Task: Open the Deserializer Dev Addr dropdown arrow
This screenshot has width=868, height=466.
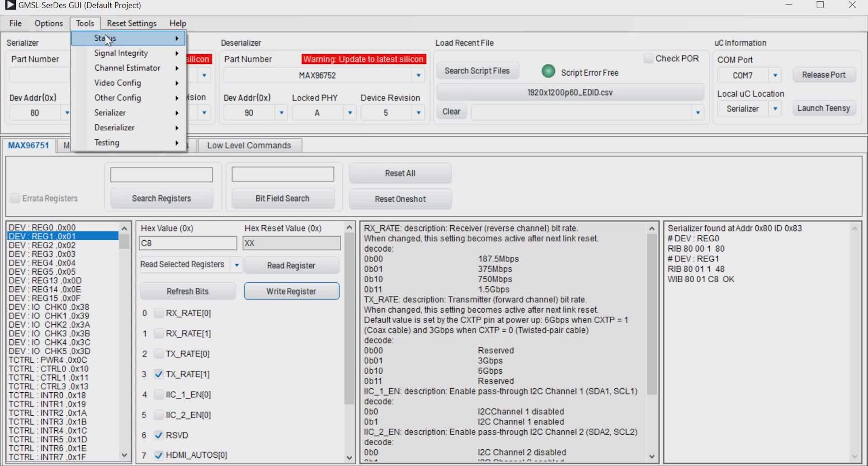Action: click(x=281, y=113)
